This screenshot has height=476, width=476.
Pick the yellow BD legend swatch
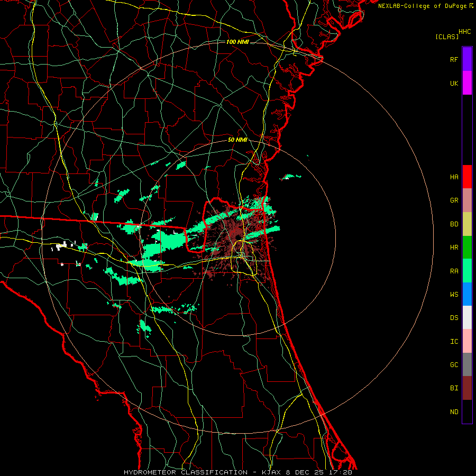tap(467, 224)
